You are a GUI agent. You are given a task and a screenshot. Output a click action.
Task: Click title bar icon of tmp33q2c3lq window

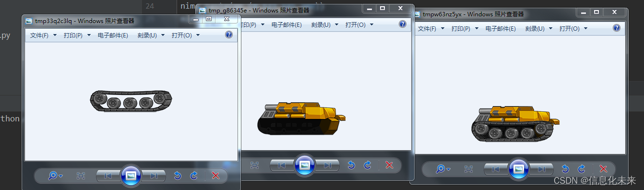(x=29, y=21)
